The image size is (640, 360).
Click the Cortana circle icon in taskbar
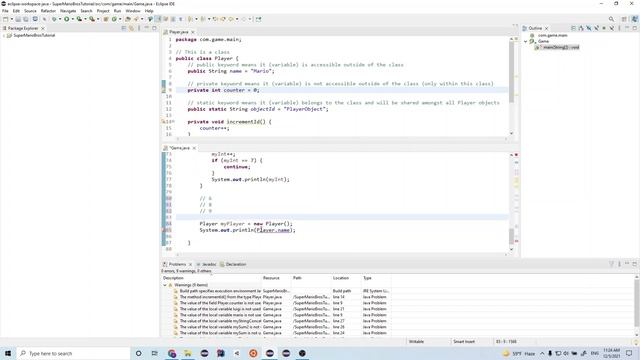pos(138,353)
